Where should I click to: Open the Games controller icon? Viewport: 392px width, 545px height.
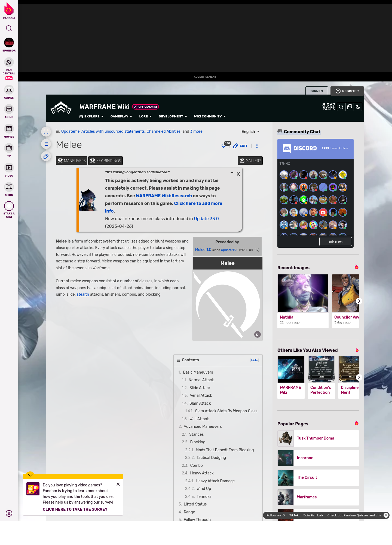9,90
